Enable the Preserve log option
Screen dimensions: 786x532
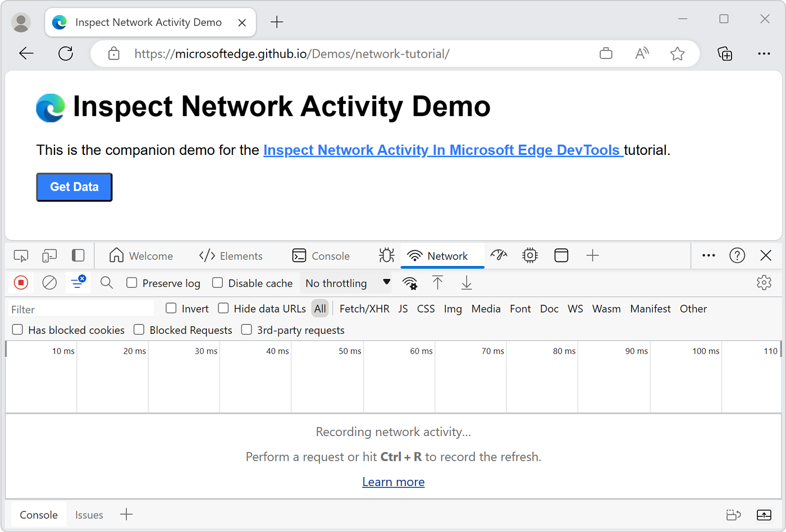pos(132,283)
